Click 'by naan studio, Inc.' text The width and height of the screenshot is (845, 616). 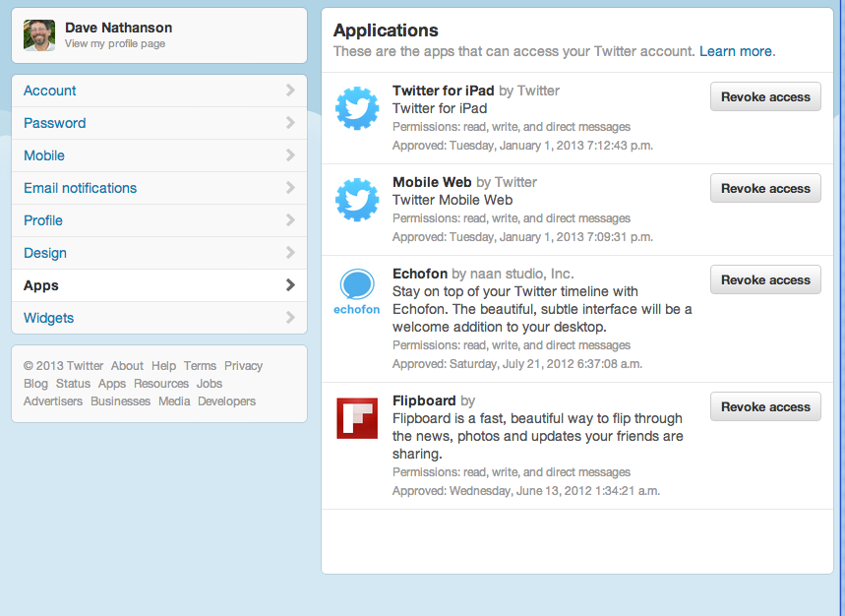[x=513, y=274]
